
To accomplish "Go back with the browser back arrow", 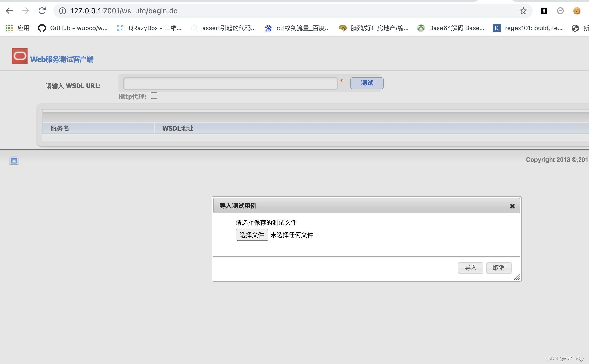I will click(x=9, y=11).
